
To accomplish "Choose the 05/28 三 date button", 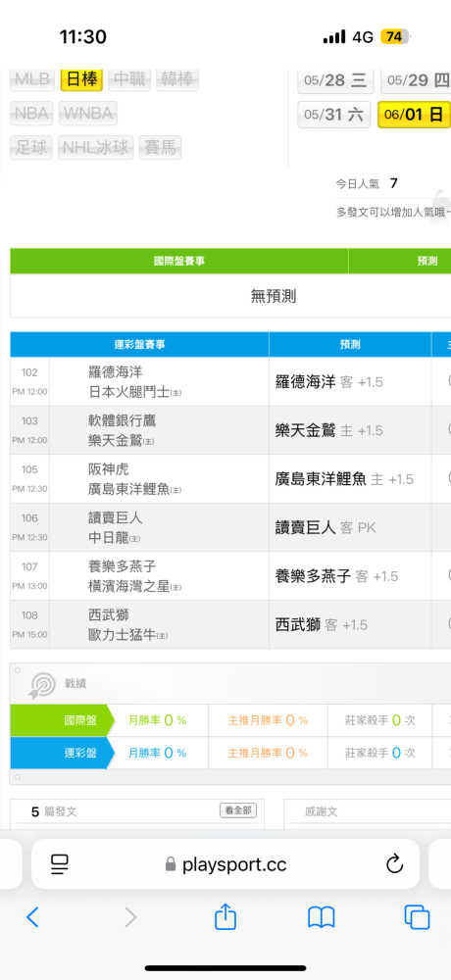I will pos(335,80).
